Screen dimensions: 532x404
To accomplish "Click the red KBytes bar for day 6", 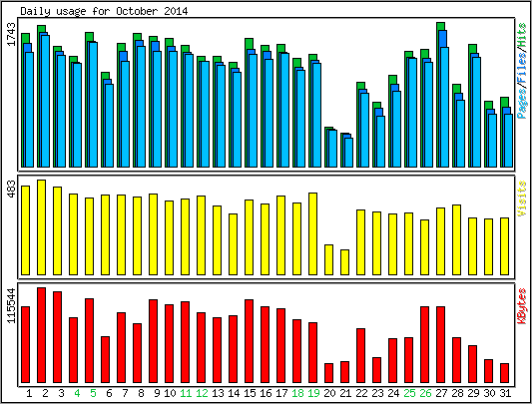I will coord(106,359).
